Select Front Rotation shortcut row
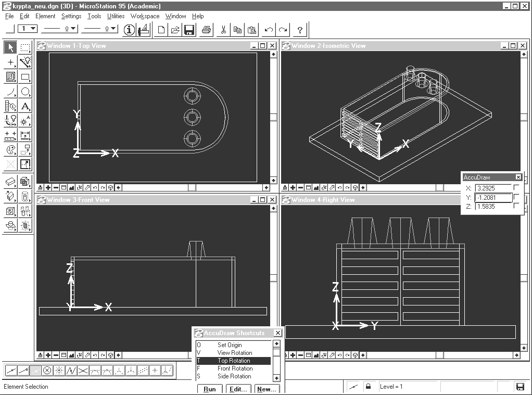 (234, 368)
